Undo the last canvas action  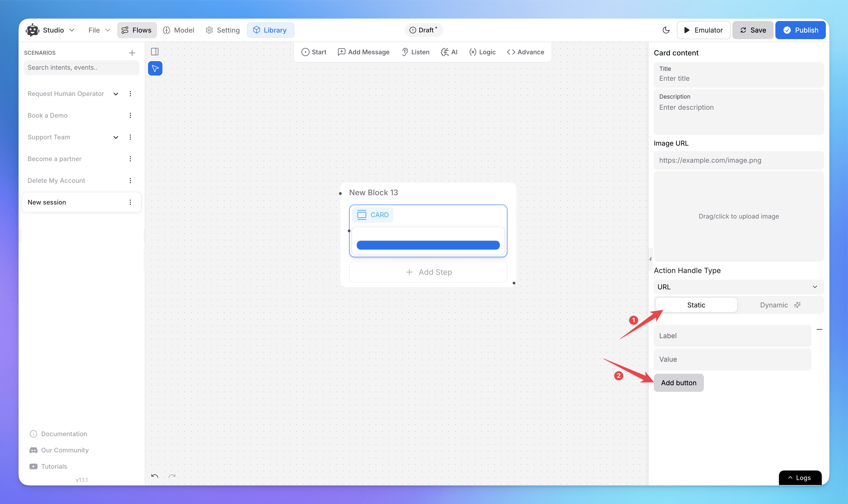point(155,476)
